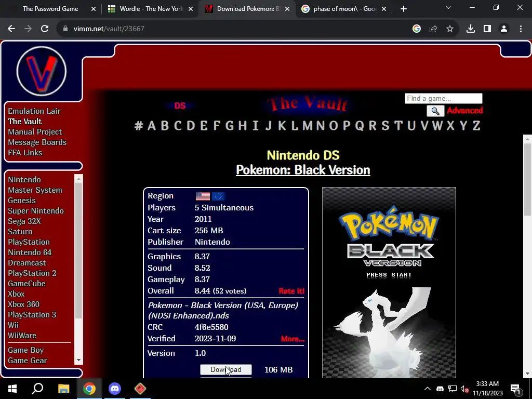The image size is (532, 399).
Task: Open Emulation Lair link
Action: click(x=34, y=111)
